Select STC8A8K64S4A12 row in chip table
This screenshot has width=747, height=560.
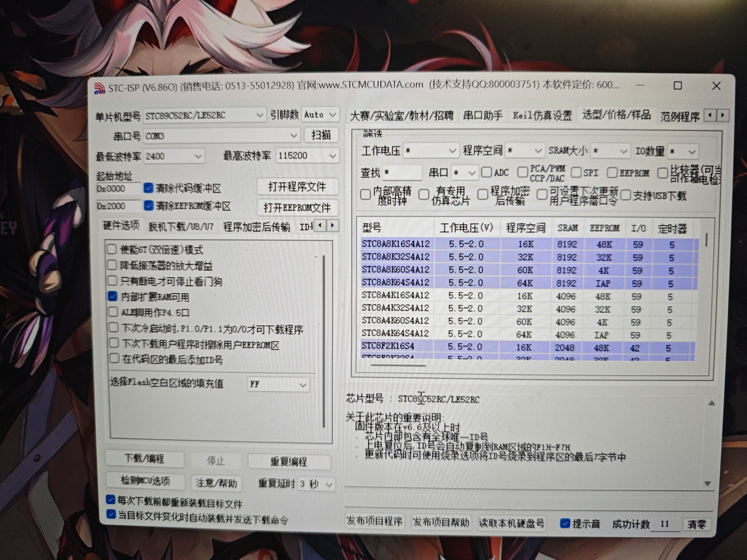[529, 283]
